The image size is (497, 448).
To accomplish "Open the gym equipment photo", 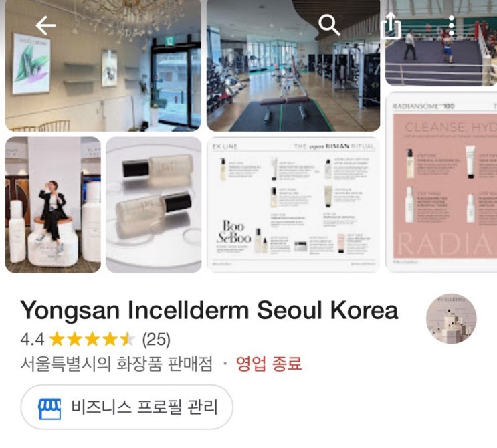I will [293, 66].
